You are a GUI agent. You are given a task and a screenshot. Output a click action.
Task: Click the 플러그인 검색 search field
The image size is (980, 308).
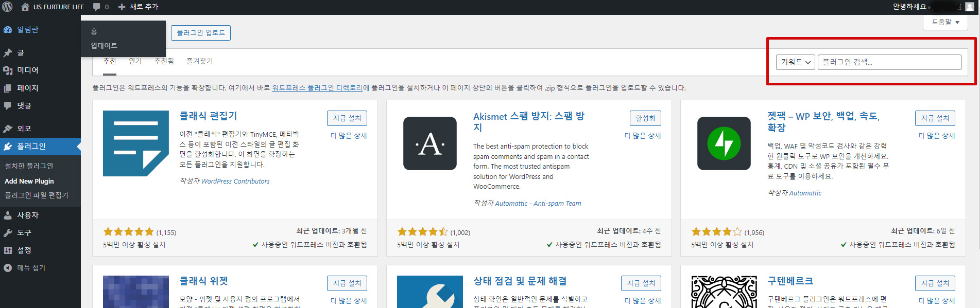tap(889, 62)
